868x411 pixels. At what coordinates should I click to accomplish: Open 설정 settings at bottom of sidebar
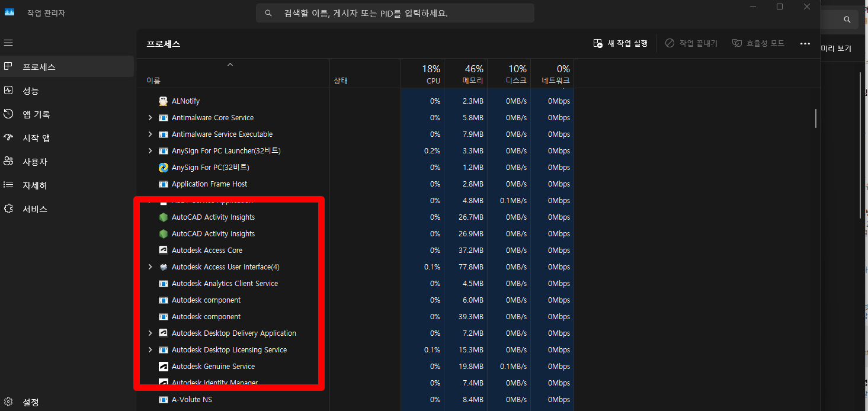coord(67,402)
